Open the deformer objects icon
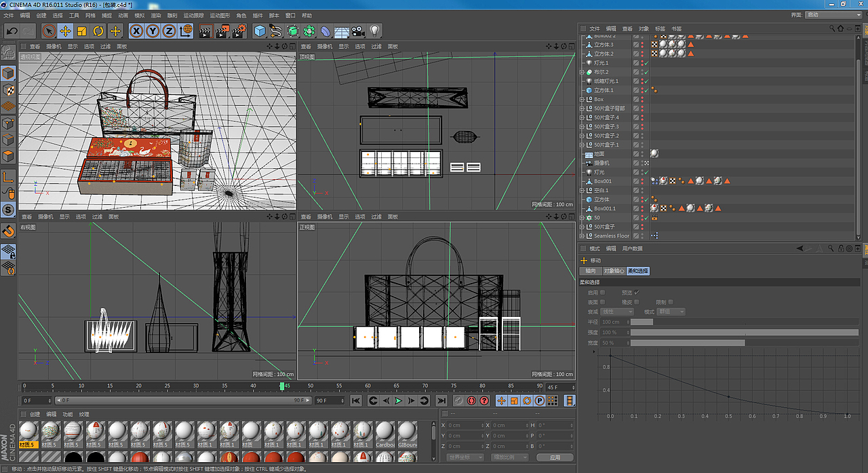868x473 pixels. point(325,31)
